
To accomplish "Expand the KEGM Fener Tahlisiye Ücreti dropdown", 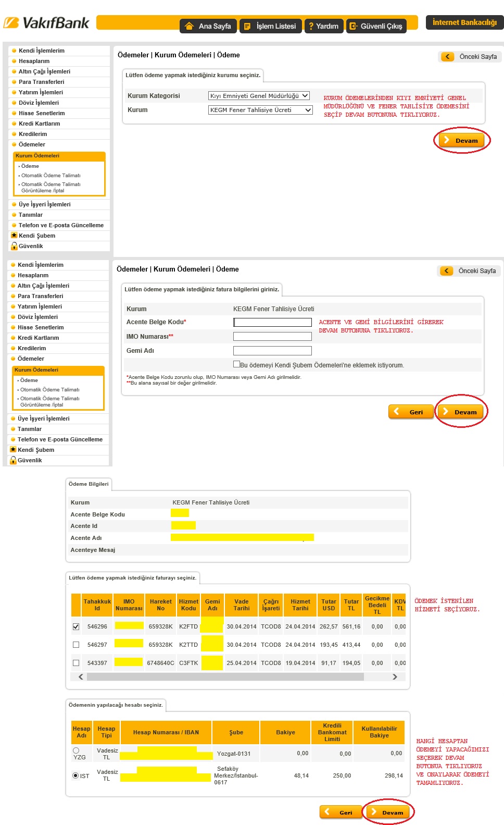I will point(260,110).
